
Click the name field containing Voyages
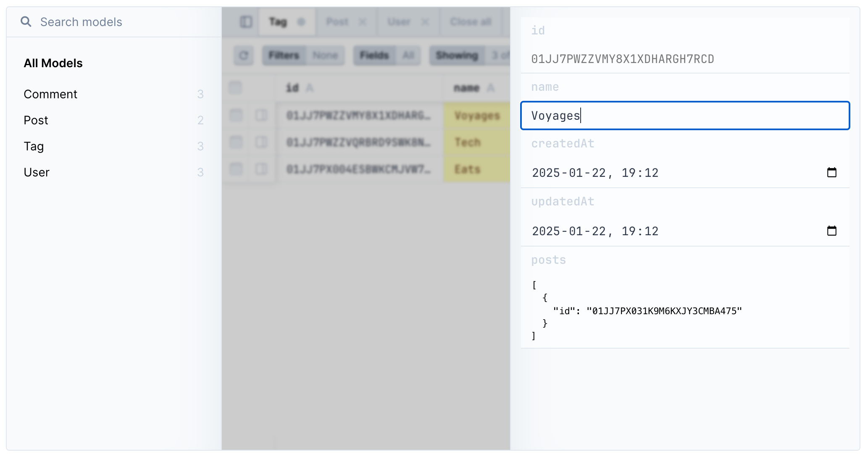pos(685,116)
